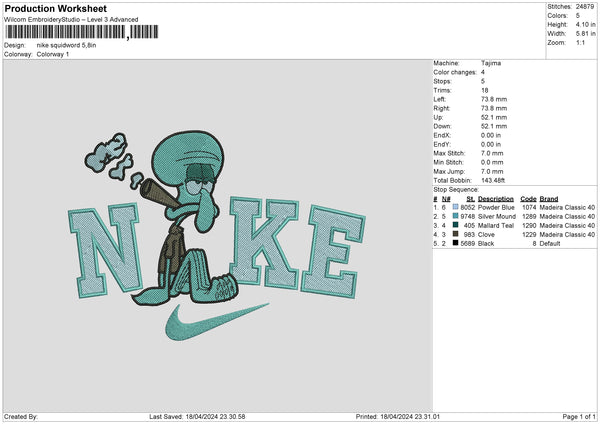
Task: Click the 'Page 1 of 1' indicator
Action: pyautogui.click(x=579, y=416)
